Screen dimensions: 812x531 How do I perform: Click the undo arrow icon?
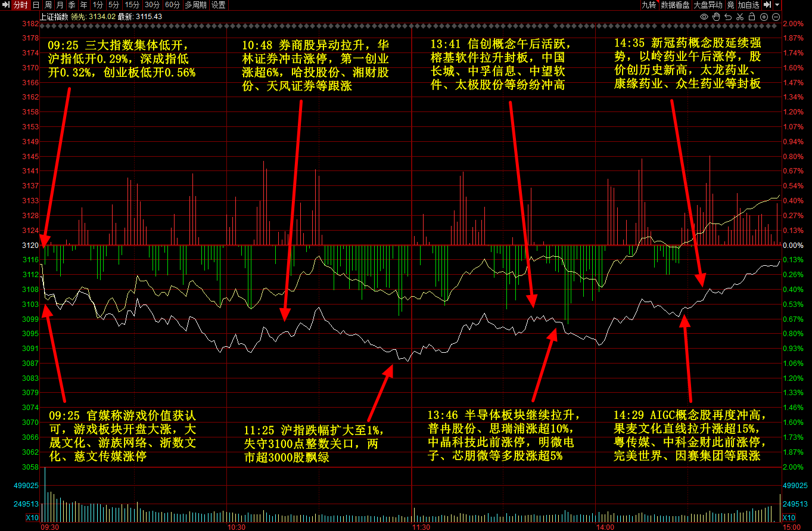pos(728,17)
